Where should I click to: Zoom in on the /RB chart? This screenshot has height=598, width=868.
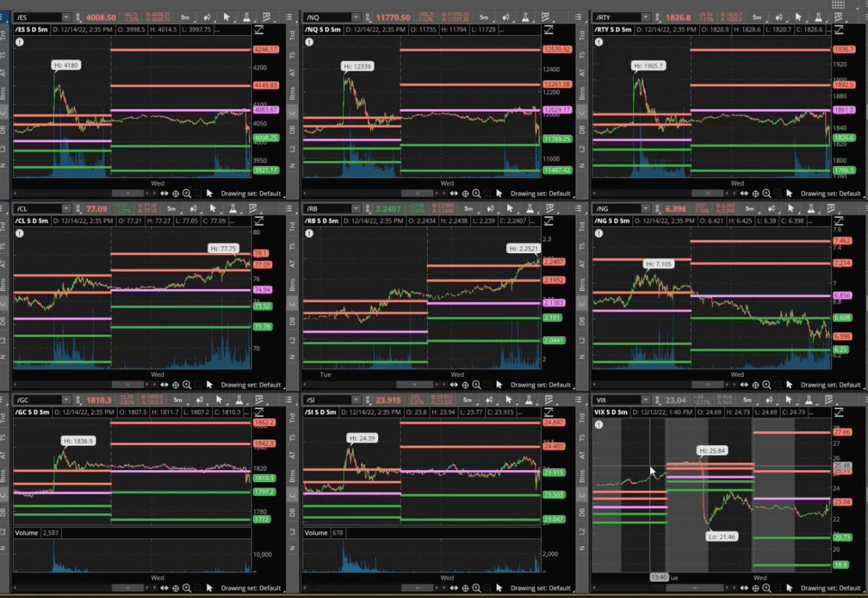(477, 385)
